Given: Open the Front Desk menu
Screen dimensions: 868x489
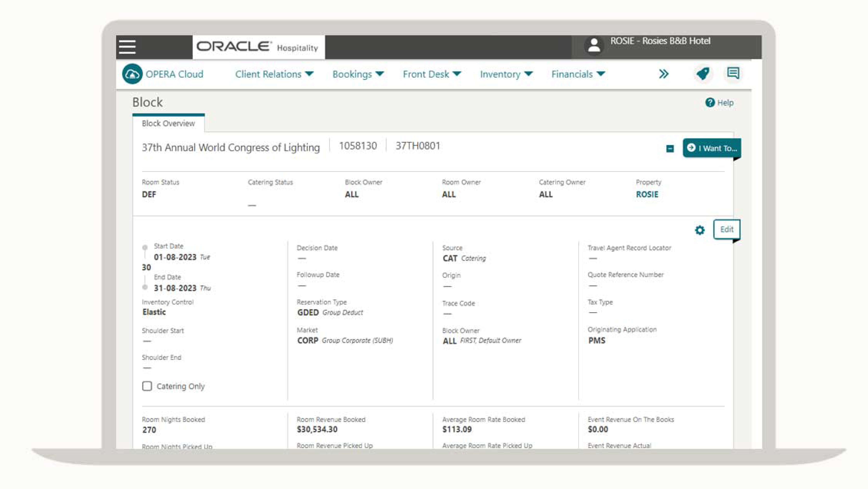Looking at the screenshot, I should 432,74.
